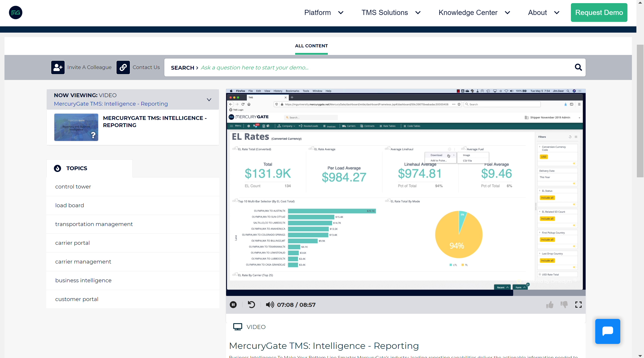Image resolution: width=644 pixels, height=358 pixels.
Task: Expand the Now Viewing panel chevron
Action: pyautogui.click(x=209, y=100)
